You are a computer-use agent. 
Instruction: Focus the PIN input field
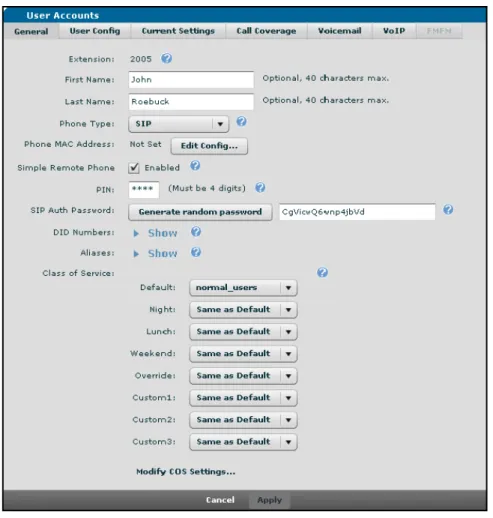point(144,190)
